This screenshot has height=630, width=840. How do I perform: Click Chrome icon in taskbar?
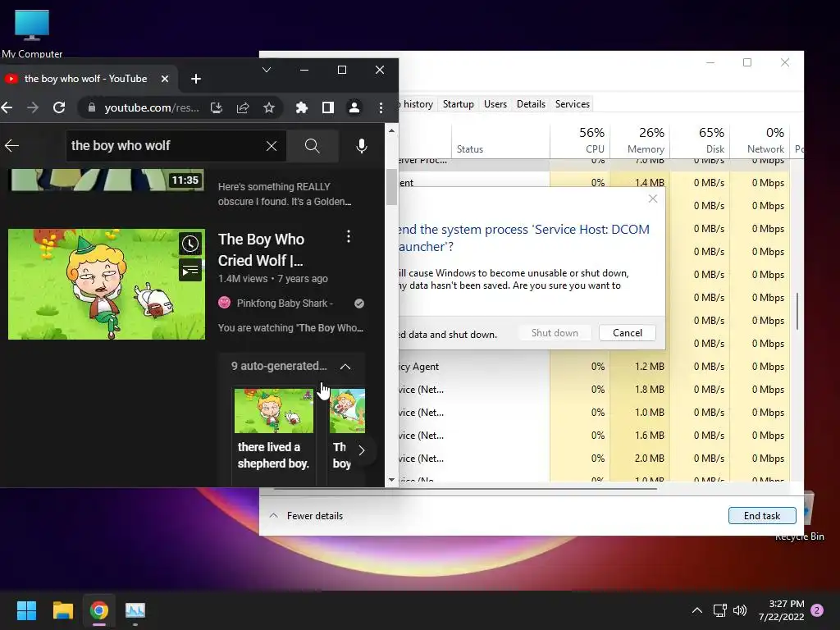tap(99, 610)
